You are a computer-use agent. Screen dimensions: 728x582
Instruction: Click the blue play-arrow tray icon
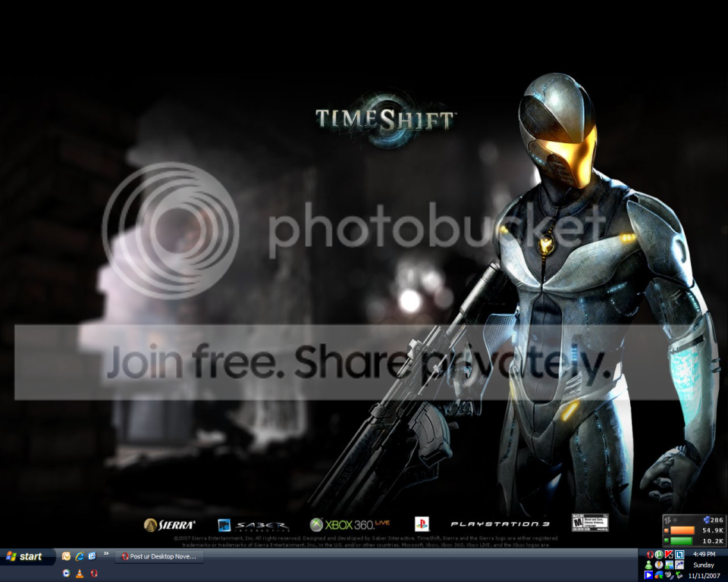click(x=648, y=575)
